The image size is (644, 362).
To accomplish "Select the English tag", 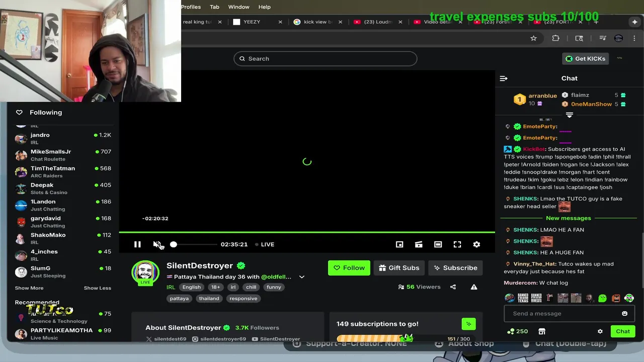I will (191, 287).
